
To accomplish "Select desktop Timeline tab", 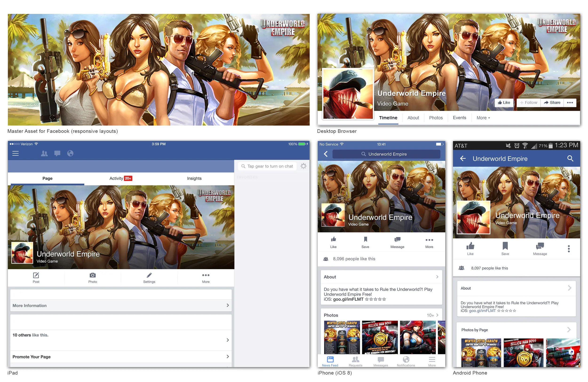I will click(388, 118).
